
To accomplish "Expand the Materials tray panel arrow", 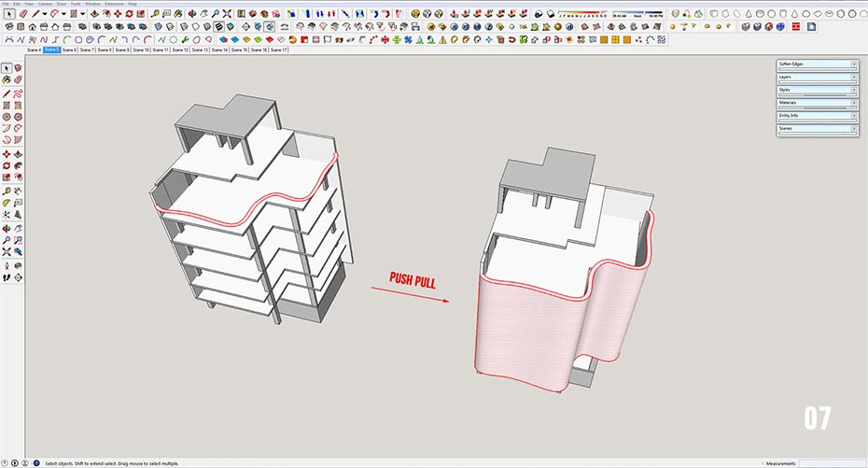I will tap(854, 103).
